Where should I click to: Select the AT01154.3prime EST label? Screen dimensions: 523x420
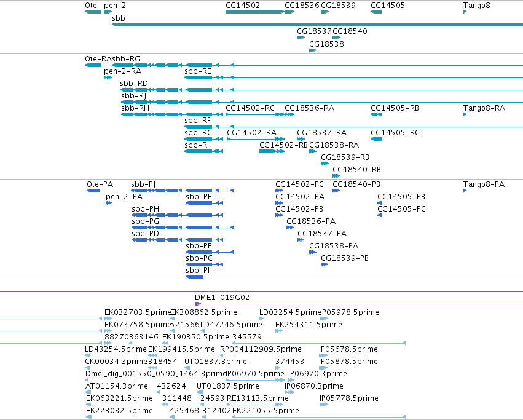coord(116,386)
